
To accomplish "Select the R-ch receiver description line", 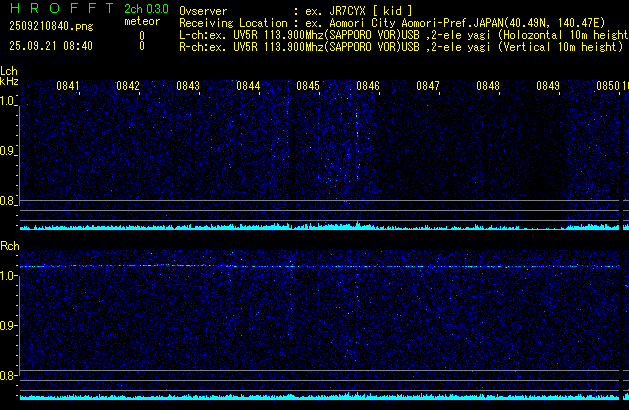I will [400, 46].
